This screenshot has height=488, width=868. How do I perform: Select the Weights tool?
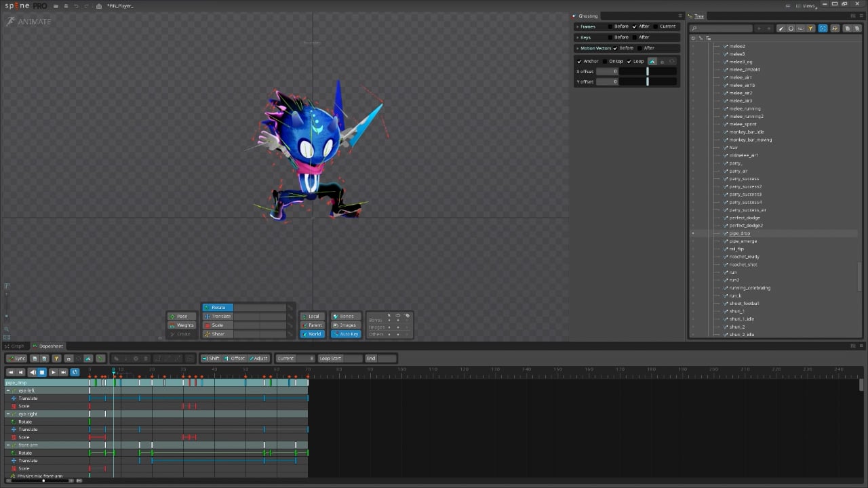(181, 325)
